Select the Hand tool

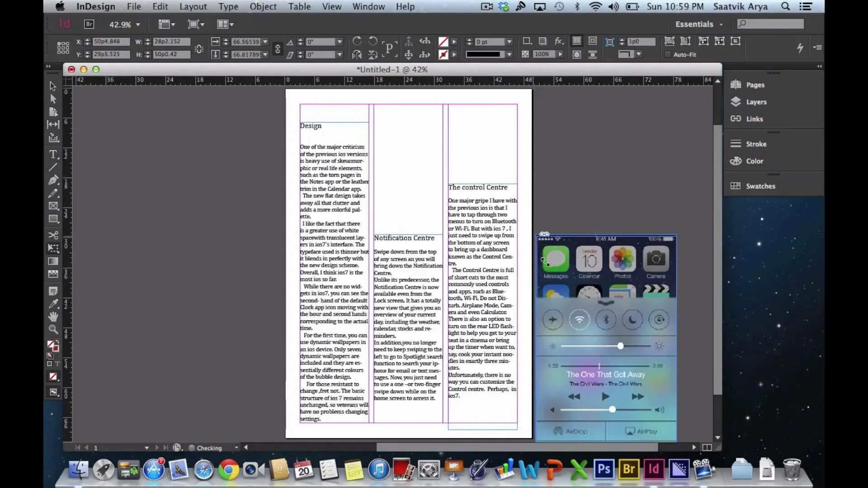tap(53, 316)
